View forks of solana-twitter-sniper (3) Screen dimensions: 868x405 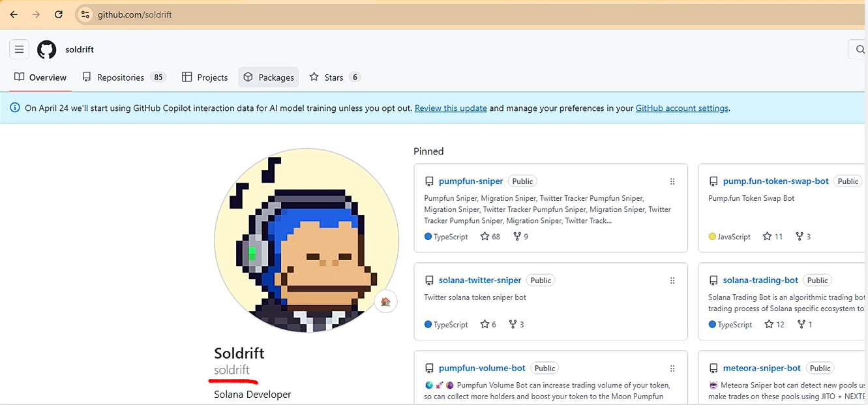point(516,324)
